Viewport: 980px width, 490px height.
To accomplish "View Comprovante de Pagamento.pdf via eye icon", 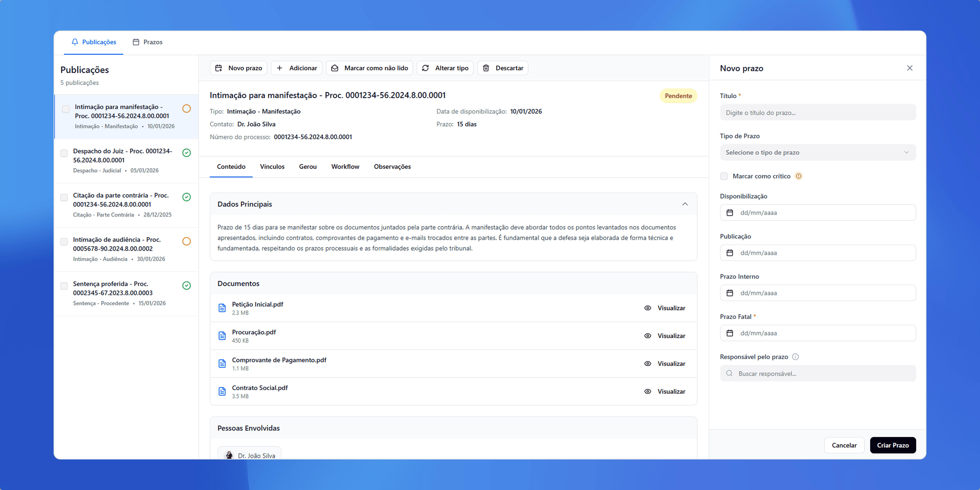I will (648, 364).
